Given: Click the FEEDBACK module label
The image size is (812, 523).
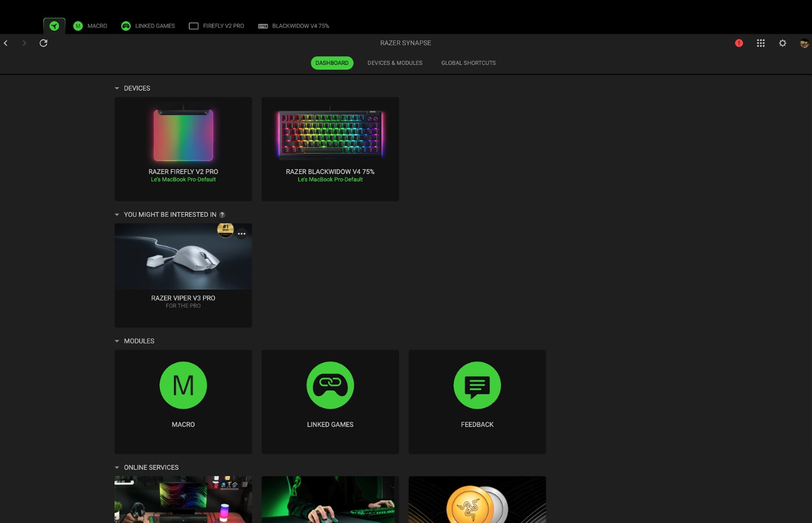Looking at the screenshot, I should [477, 425].
